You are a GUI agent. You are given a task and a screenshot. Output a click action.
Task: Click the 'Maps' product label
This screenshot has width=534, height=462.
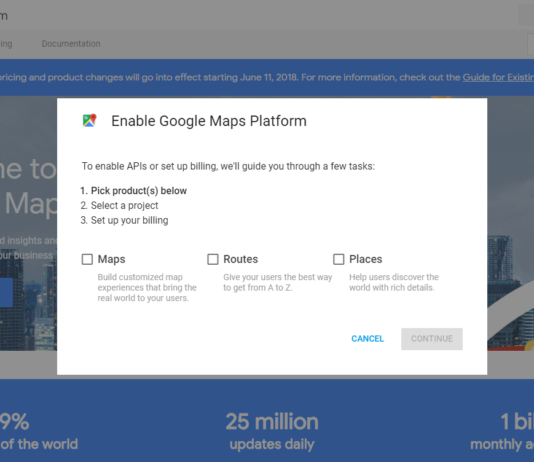coord(111,259)
